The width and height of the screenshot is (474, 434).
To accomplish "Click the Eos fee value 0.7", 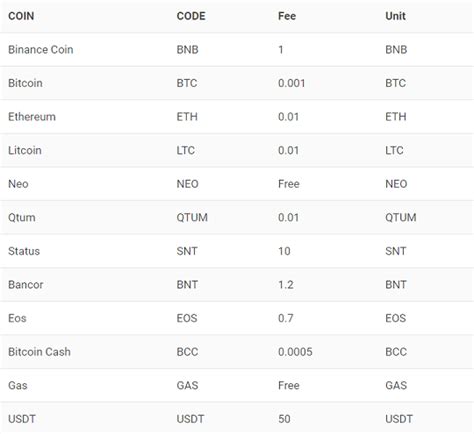I will click(x=286, y=318).
